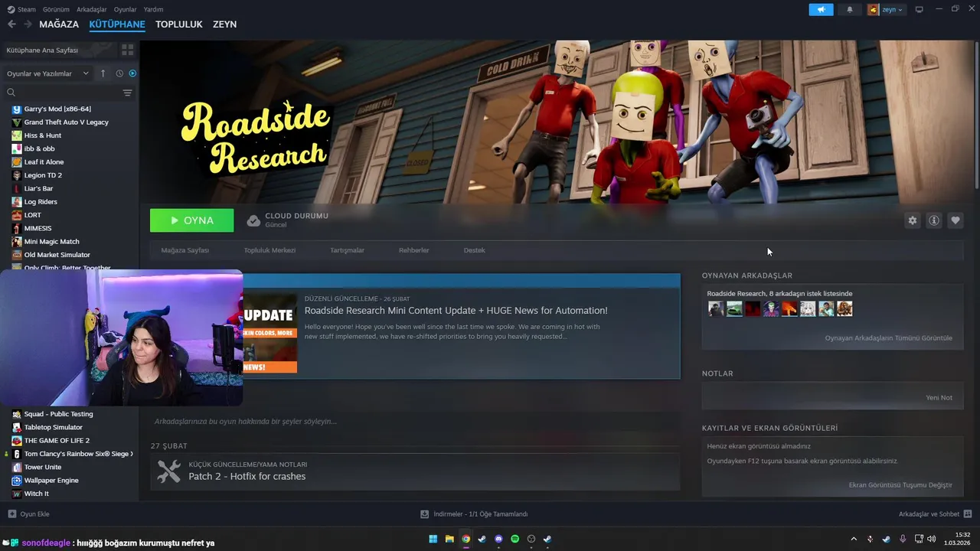Open the Oyunlar menu
Viewport: 980px width, 551px height.
pyautogui.click(x=125, y=9)
